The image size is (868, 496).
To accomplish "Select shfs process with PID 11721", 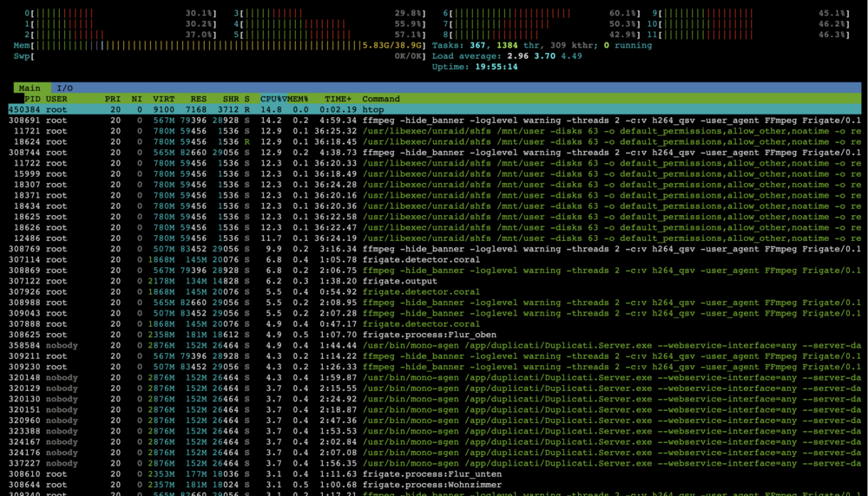I will pos(435,131).
